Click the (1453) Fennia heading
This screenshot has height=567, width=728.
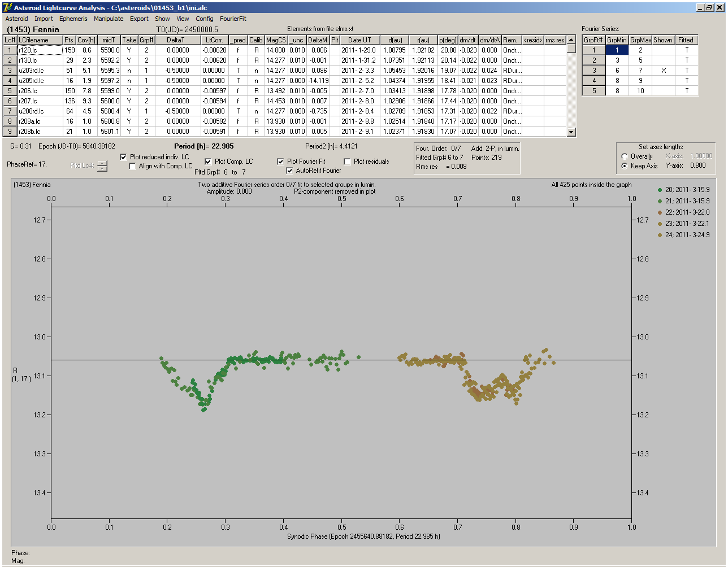pos(33,29)
